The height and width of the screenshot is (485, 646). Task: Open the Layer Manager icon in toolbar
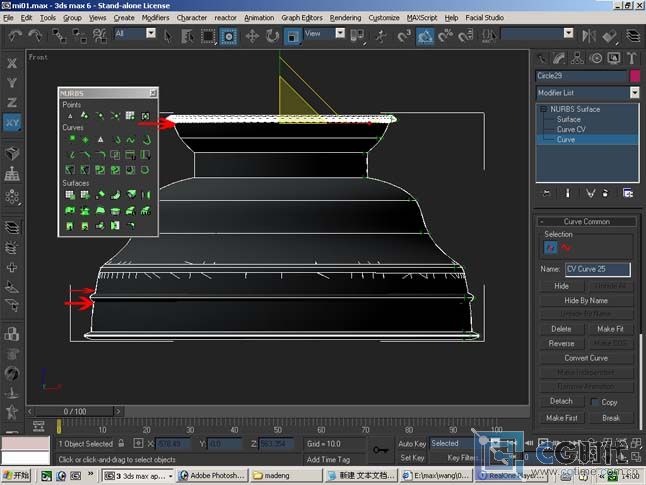click(x=633, y=36)
